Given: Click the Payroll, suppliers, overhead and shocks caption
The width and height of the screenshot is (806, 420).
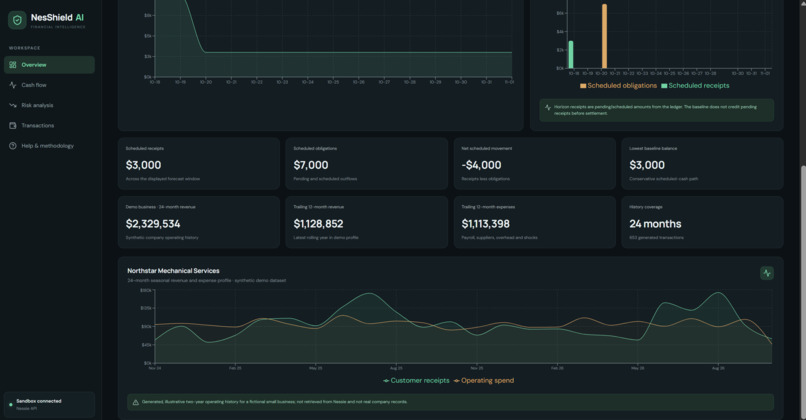Looking at the screenshot, I should pyautogui.click(x=500, y=238).
